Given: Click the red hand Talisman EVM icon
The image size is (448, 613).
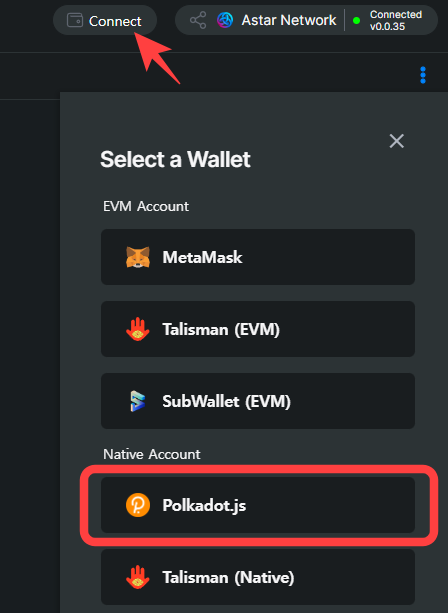Looking at the screenshot, I should coord(138,329).
